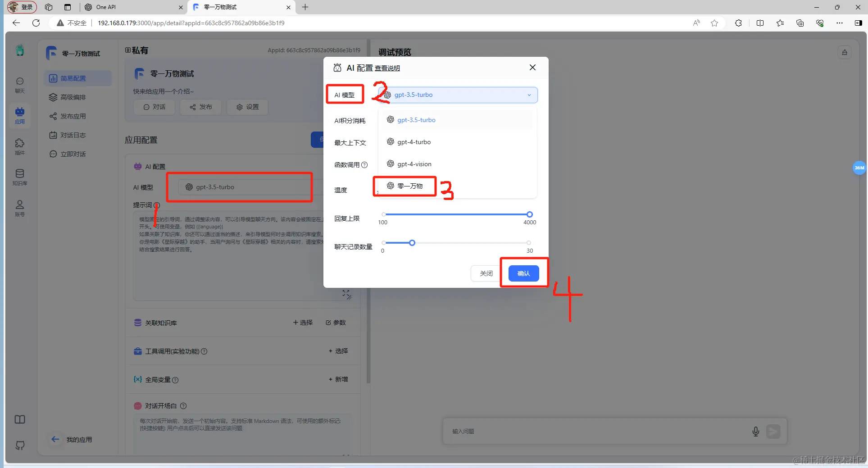The width and height of the screenshot is (868, 468).
Task: Open the 账号 account sidebar icon
Action: pyautogui.click(x=20, y=208)
